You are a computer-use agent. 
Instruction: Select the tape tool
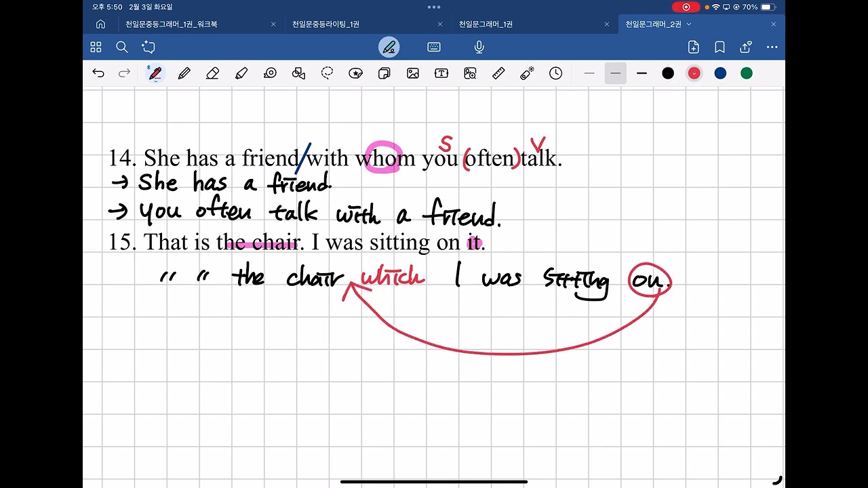[270, 73]
